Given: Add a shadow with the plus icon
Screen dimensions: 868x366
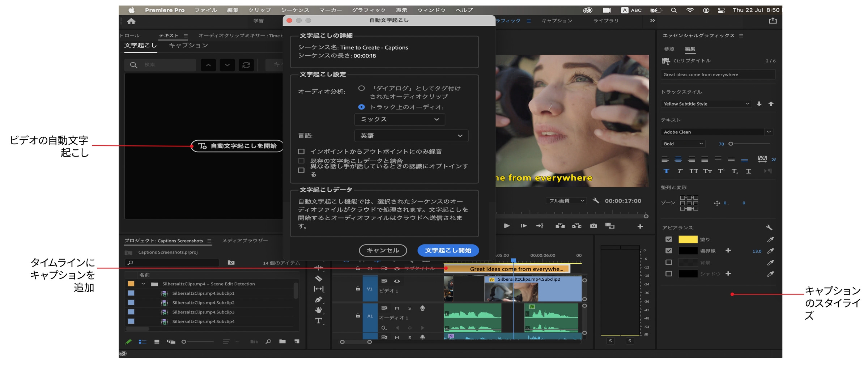Looking at the screenshot, I should [728, 274].
